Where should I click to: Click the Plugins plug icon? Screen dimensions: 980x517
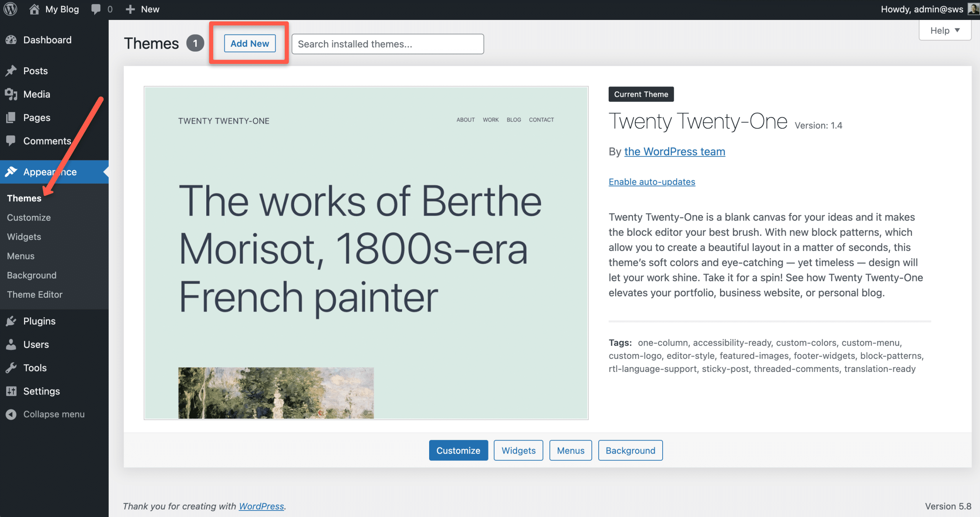tap(11, 321)
